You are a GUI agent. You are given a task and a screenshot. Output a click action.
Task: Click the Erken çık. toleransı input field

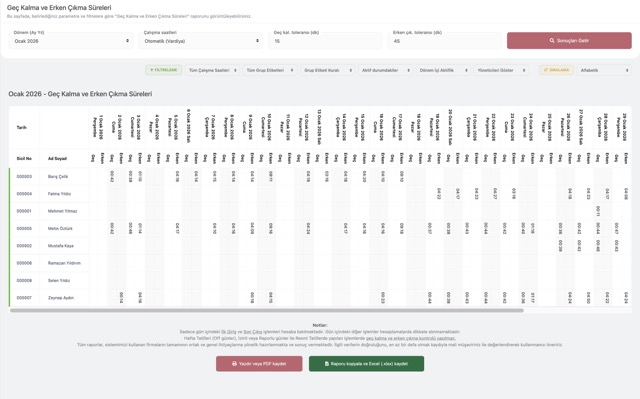tap(444, 41)
